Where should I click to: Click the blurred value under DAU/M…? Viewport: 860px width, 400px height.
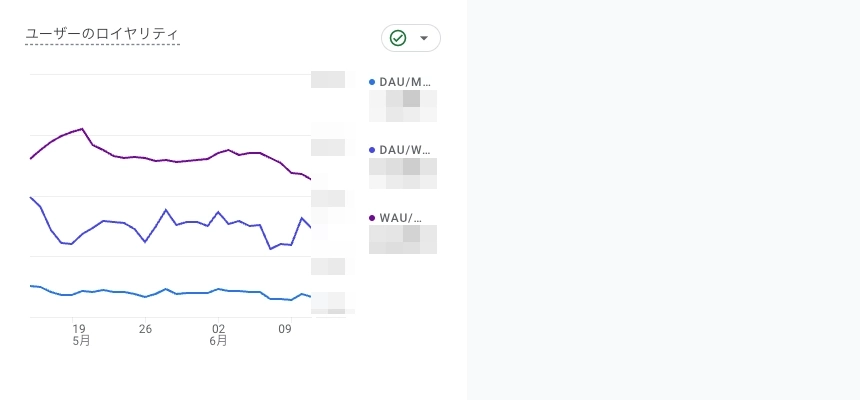(x=403, y=106)
